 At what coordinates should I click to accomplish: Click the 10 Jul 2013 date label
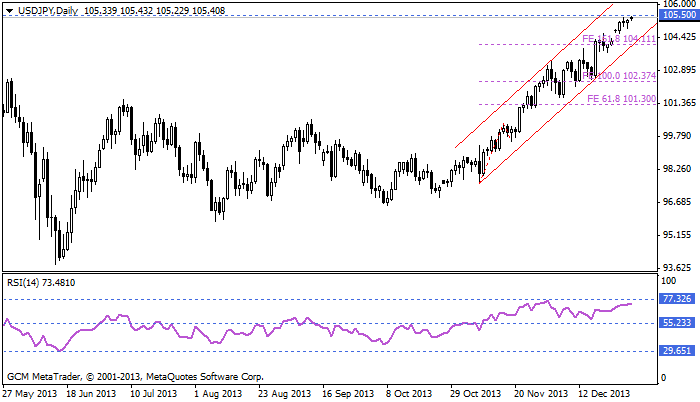[154, 394]
